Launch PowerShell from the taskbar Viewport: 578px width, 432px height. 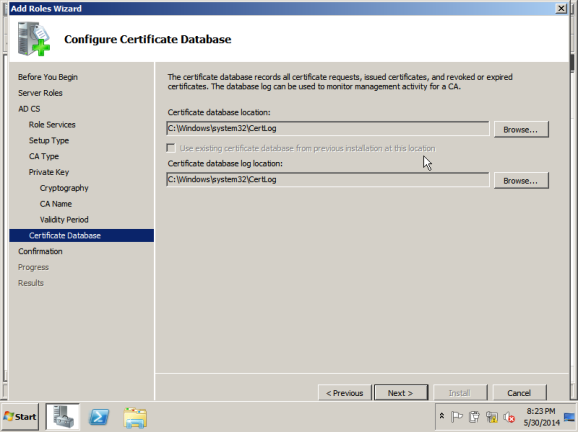click(99, 417)
